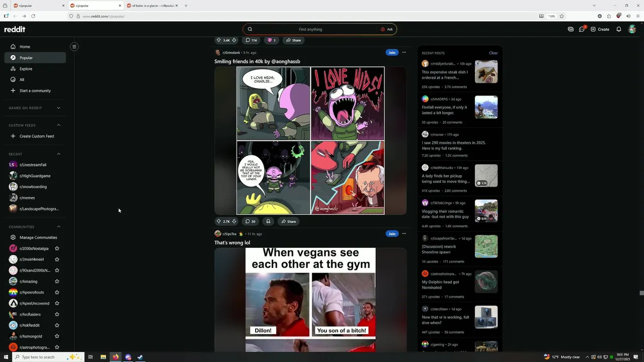This screenshot has height=362, width=644.
Task: Click the award icon showing 3
Action: 271,40
